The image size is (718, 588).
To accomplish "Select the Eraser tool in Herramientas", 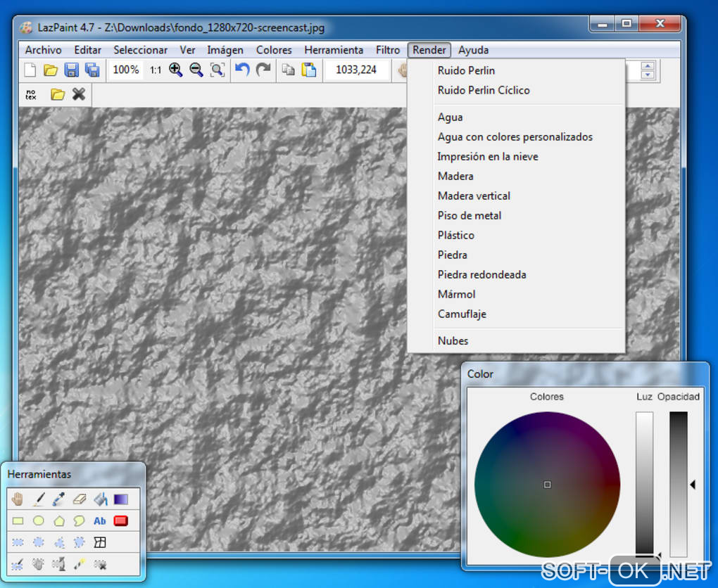I will tap(79, 499).
